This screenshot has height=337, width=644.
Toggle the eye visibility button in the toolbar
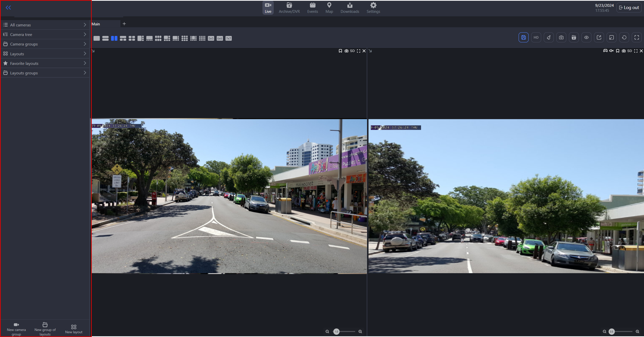pos(586,37)
